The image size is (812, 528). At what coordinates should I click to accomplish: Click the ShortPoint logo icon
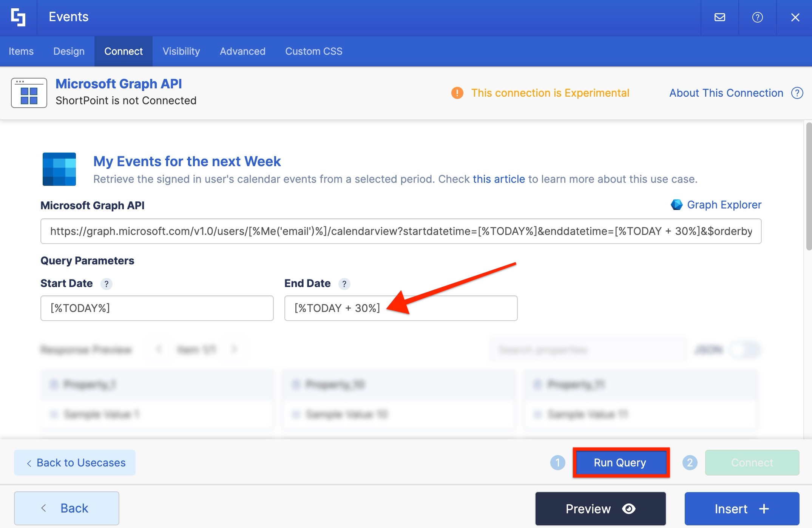click(18, 17)
